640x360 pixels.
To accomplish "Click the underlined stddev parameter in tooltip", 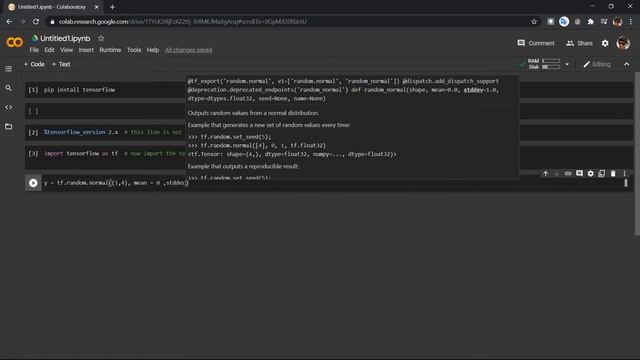I will (x=473, y=90).
